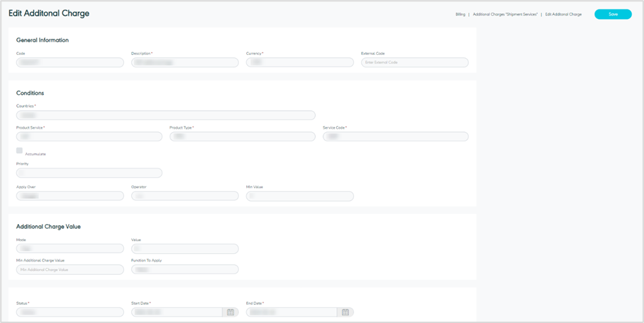Screen dimensions: 644x323
Task: Open the Service Code dropdown
Action: coord(395,136)
